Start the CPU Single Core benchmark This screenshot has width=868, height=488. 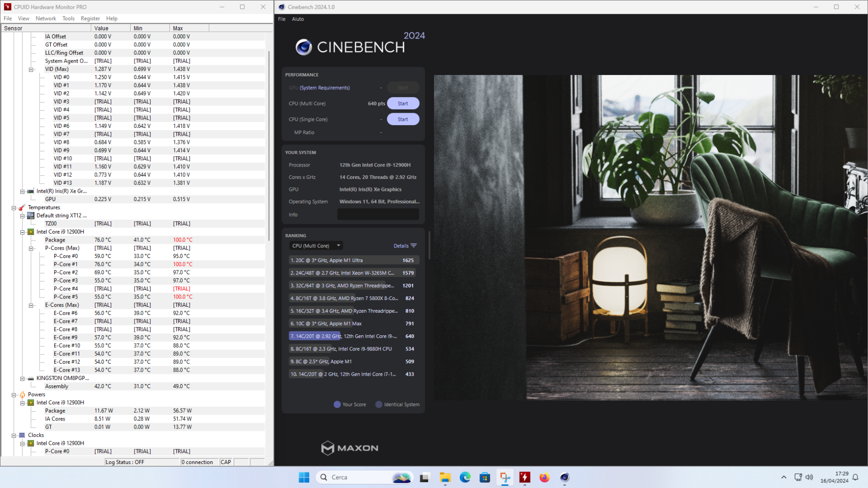pos(403,119)
